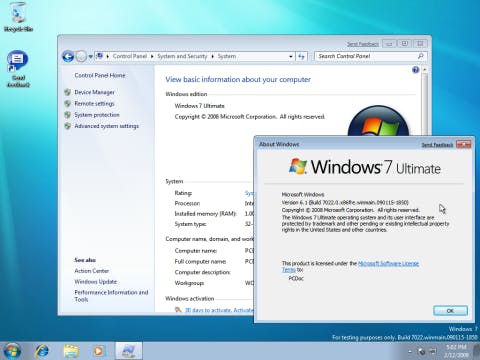Click the Computer name label
The image size is (480, 360).
[x=196, y=251]
